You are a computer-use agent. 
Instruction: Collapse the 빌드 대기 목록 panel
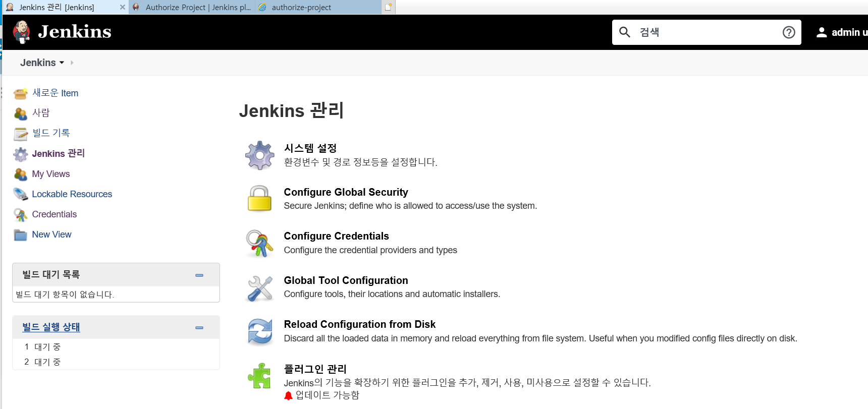199,275
